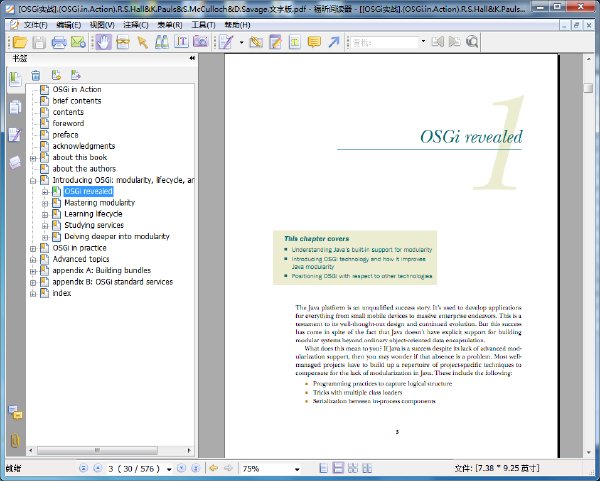The width and height of the screenshot is (600, 481).
Task: Expand the OSGi in practice bookmark
Action: (33, 248)
